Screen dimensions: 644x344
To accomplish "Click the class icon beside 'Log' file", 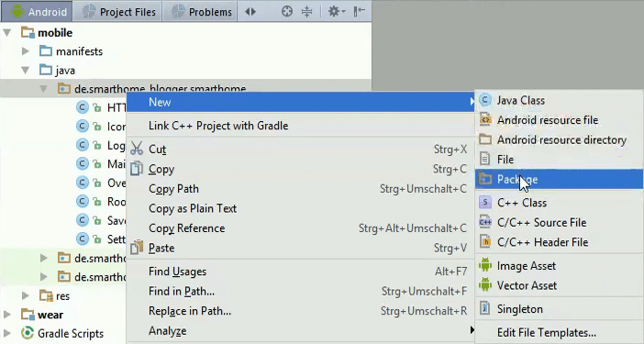I will [83, 145].
